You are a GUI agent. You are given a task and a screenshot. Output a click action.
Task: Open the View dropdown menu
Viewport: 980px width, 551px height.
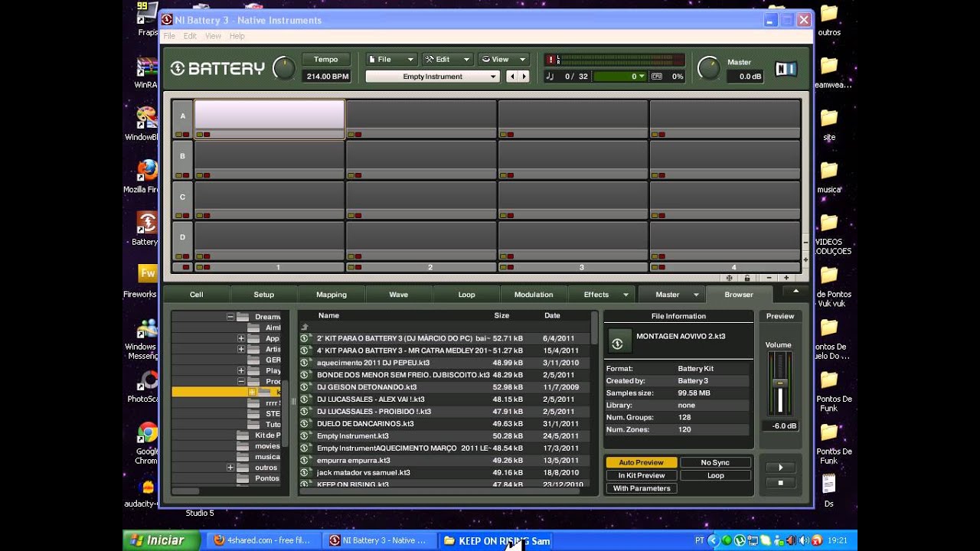pos(504,59)
